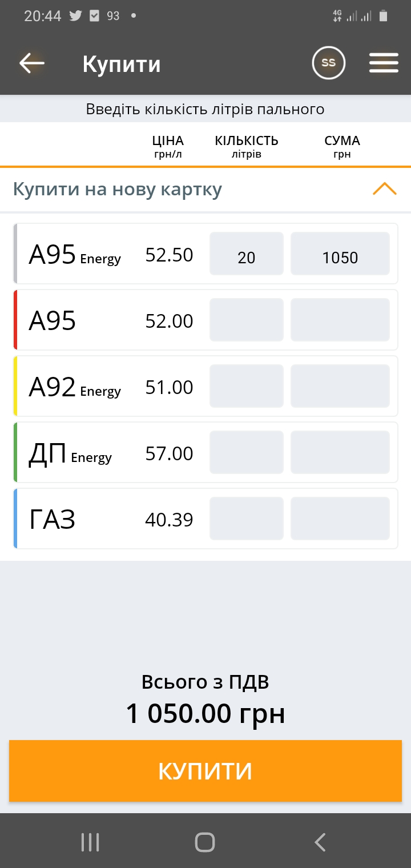Edit sum field for A95 Energy
The image size is (411, 868).
pyautogui.click(x=340, y=254)
